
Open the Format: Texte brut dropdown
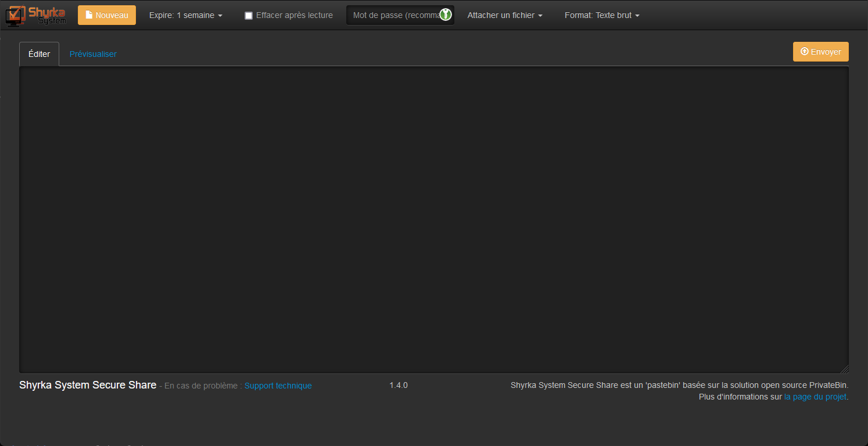pos(601,15)
